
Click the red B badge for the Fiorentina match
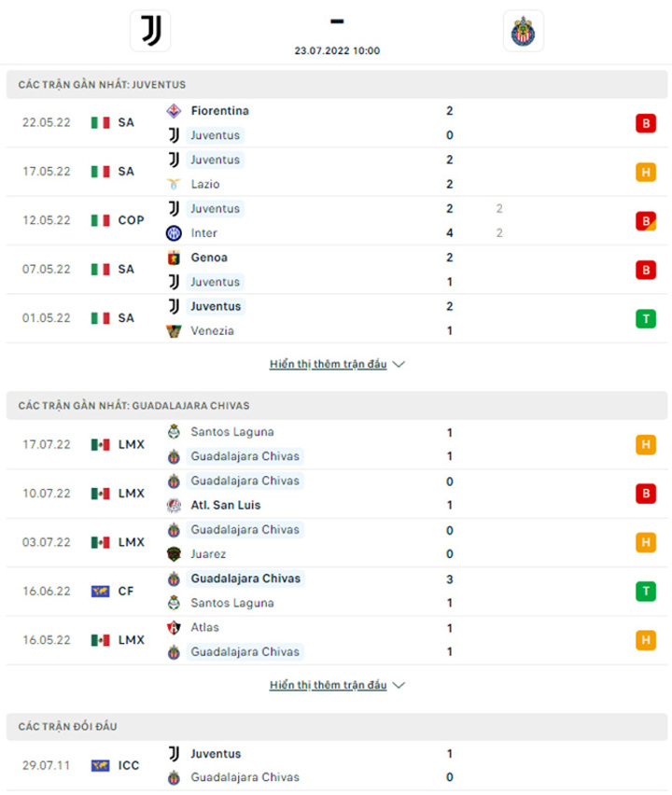pyautogui.click(x=646, y=123)
